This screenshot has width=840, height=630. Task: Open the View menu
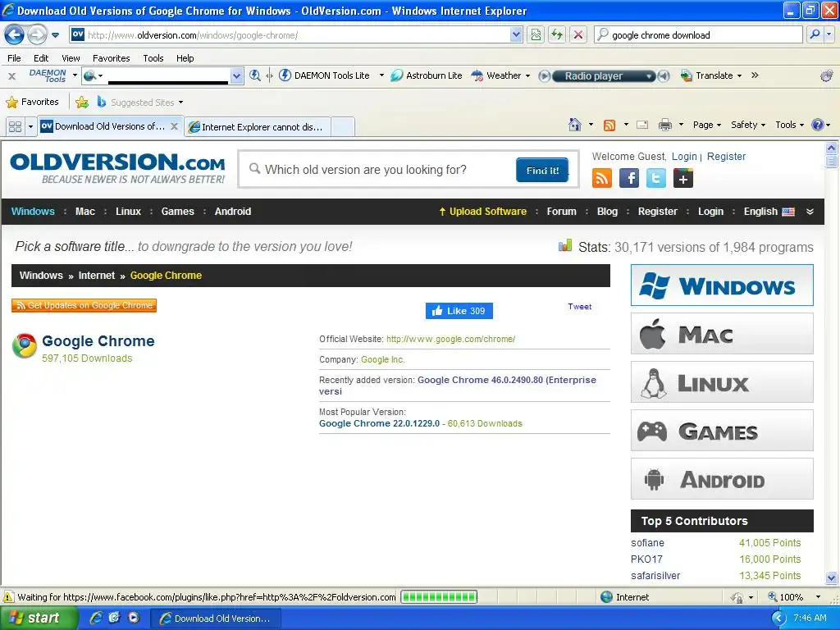(x=71, y=58)
